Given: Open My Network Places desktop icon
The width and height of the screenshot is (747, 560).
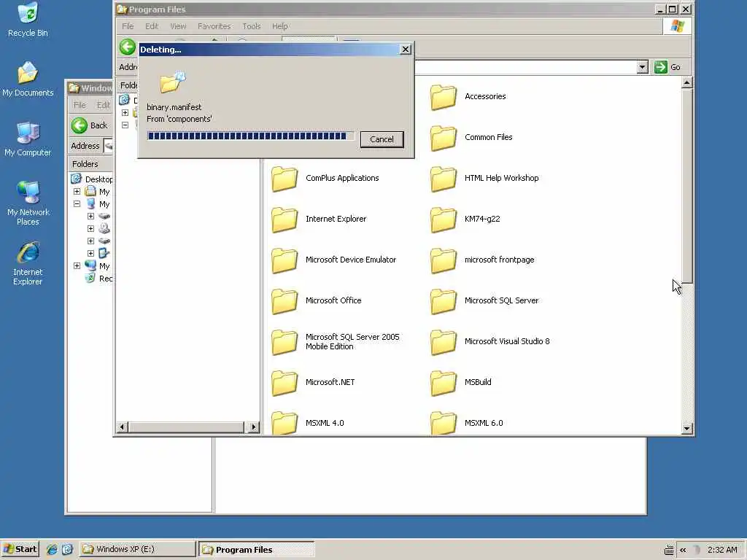Looking at the screenshot, I should pos(28,203).
